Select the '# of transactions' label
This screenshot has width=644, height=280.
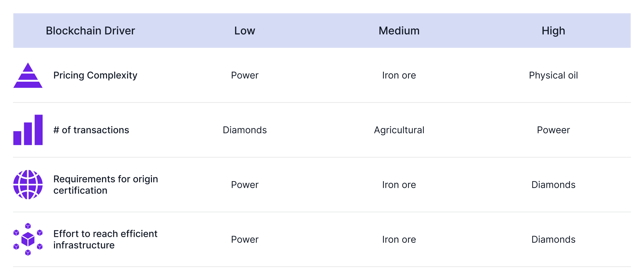point(91,130)
